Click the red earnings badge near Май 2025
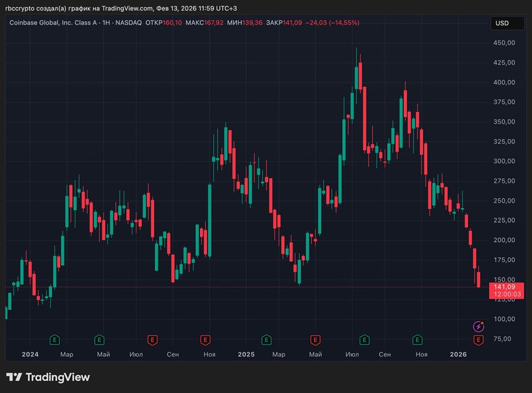The height and width of the screenshot is (393, 532). pyautogui.click(x=315, y=339)
